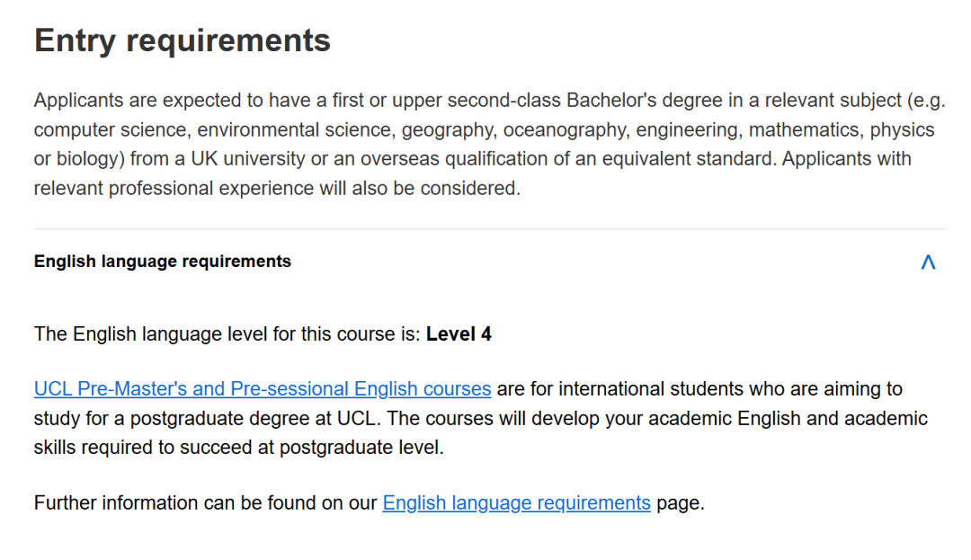The width and height of the screenshot is (971, 560).
Task: Click the bold Level 4 text
Action: click(459, 333)
